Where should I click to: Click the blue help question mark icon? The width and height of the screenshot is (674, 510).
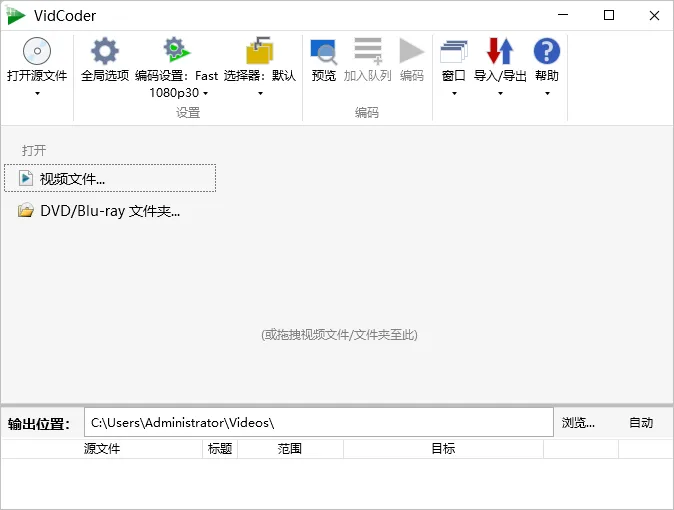(547, 51)
